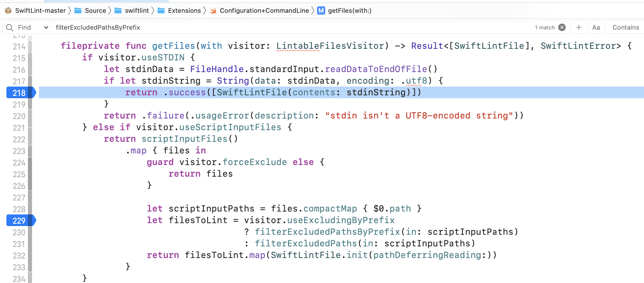The image size is (644, 283).
Task: Click the M method icon beside getFiles(with:)
Action: tap(321, 10)
